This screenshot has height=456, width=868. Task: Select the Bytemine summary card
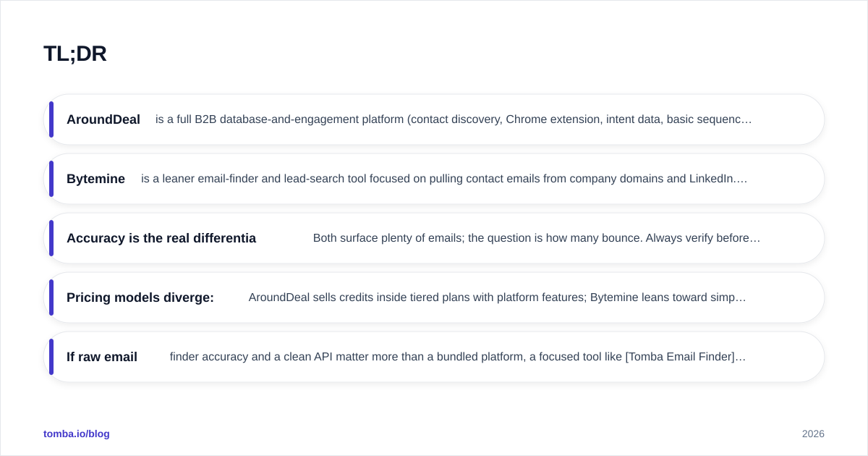[434, 179]
